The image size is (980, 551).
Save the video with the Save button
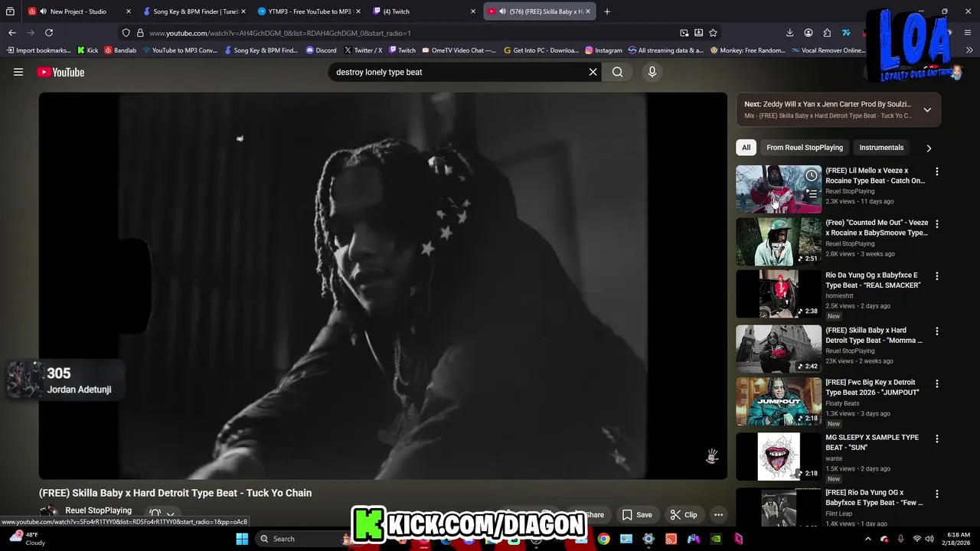[637, 515]
